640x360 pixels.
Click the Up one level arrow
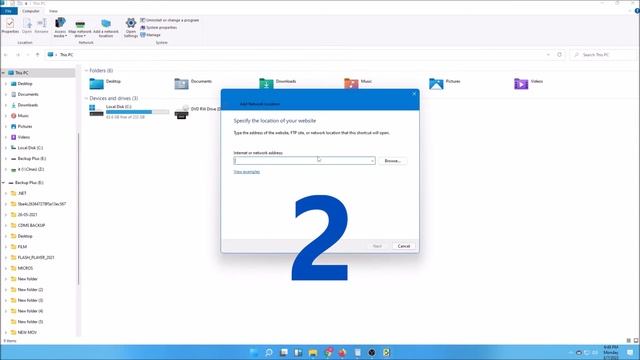tap(38, 55)
